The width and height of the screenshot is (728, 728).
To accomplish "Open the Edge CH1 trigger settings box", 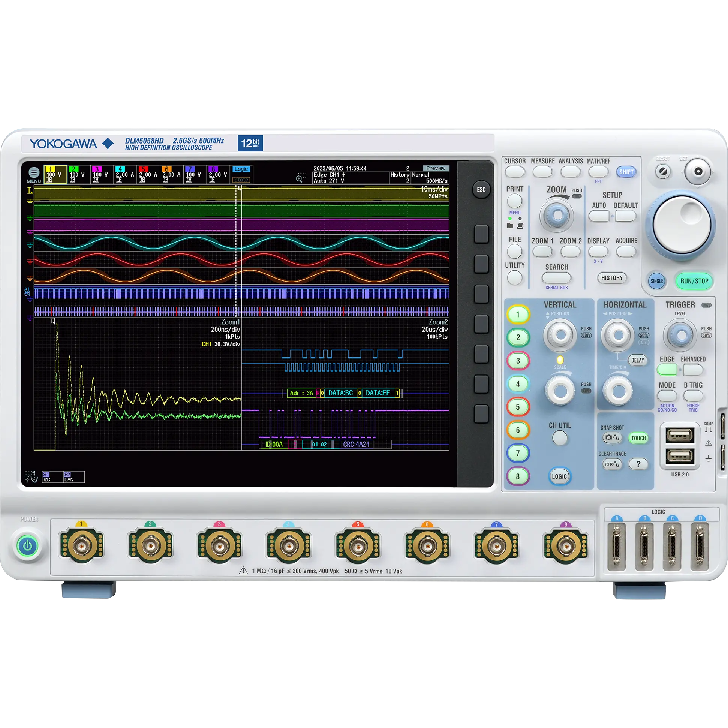I will (351, 178).
